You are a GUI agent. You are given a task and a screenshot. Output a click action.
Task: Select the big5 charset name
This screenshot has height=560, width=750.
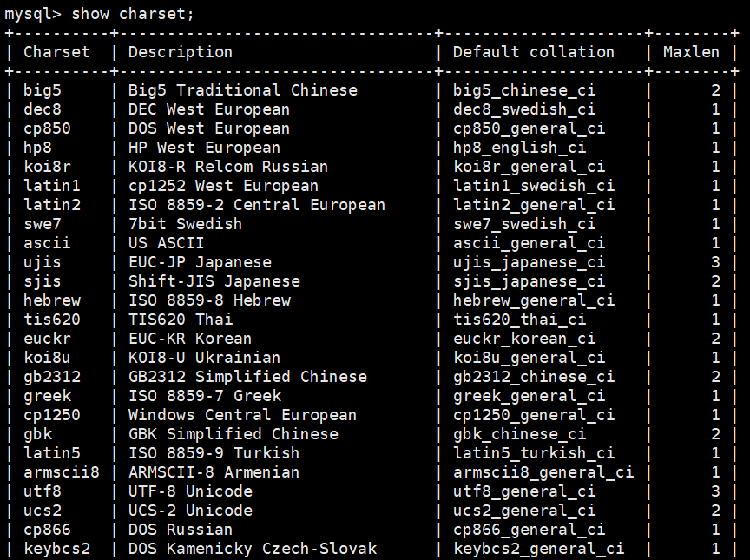tap(43, 90)
